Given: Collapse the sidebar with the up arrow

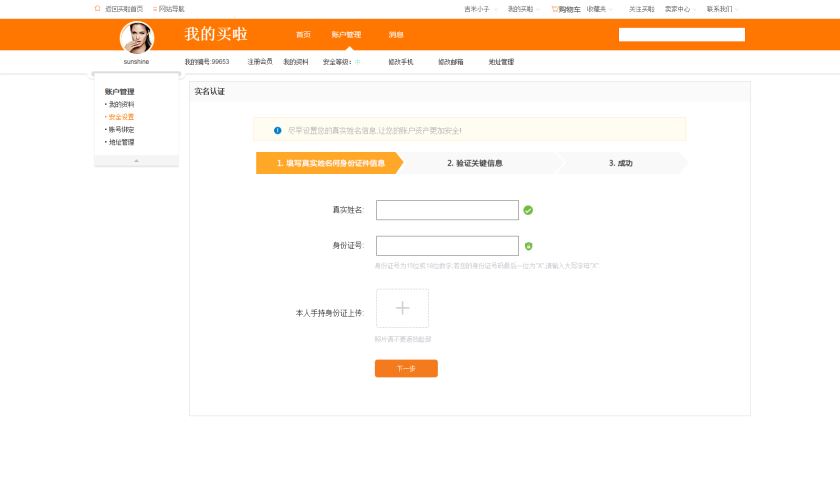Looking at the screenshot, I should pos(137,161).
